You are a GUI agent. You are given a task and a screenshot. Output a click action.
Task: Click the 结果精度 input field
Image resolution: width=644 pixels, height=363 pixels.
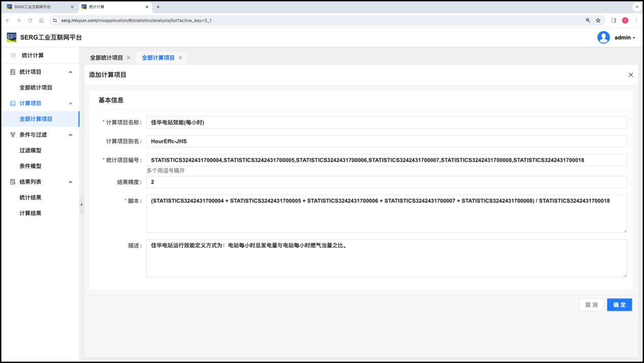tap(386, 182)
